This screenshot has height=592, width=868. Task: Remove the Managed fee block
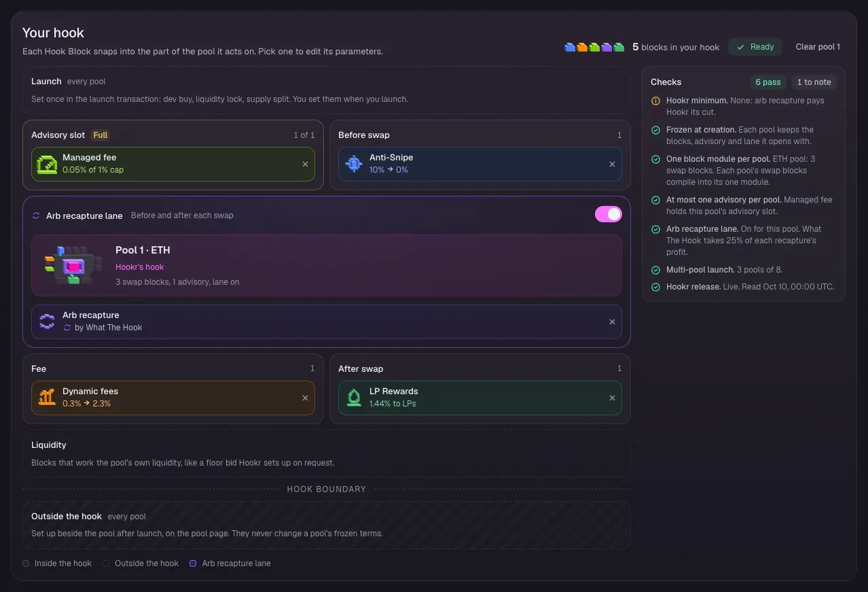(x=305, y=164)
